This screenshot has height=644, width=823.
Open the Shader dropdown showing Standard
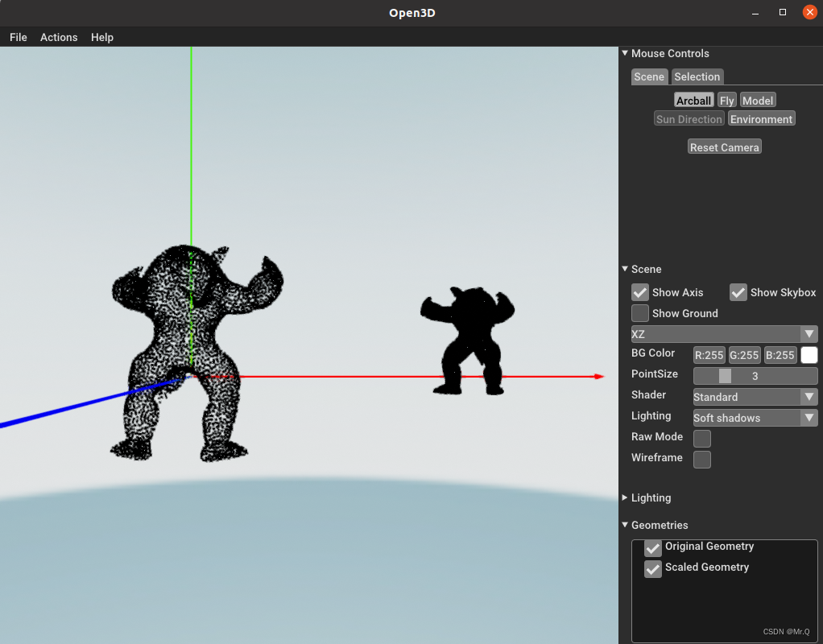pyautogui.click(x=755, y=396)
